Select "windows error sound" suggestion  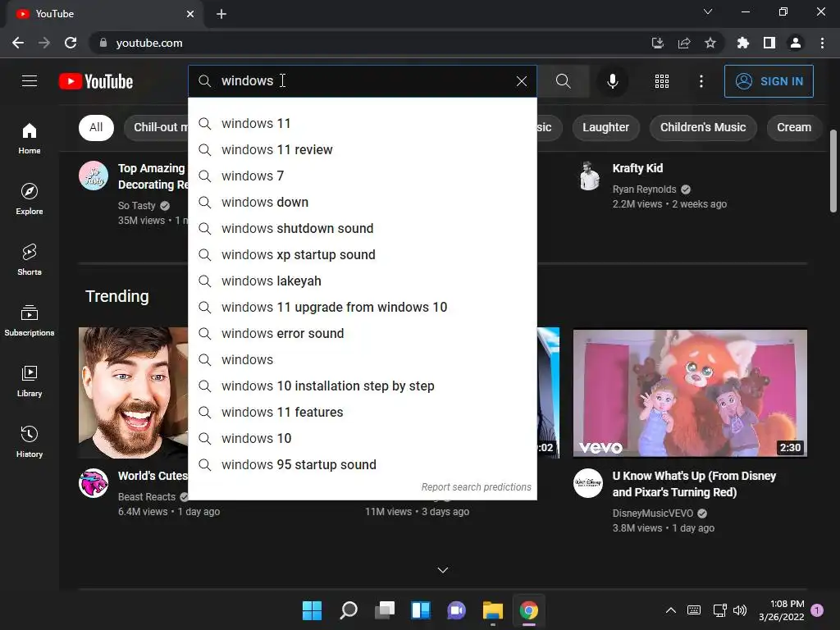point(363,333)
